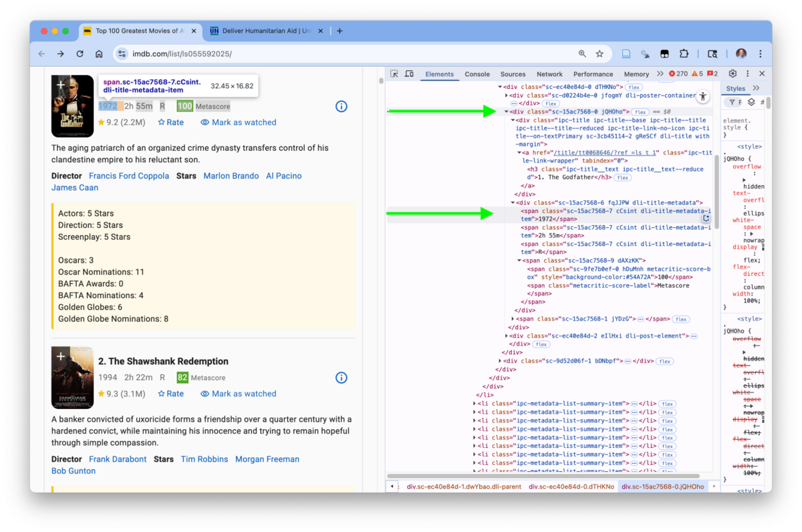Screen dimensions: 802x532
Task: Open the DevTools customize three-dot menu
Action: coord(747,74)
